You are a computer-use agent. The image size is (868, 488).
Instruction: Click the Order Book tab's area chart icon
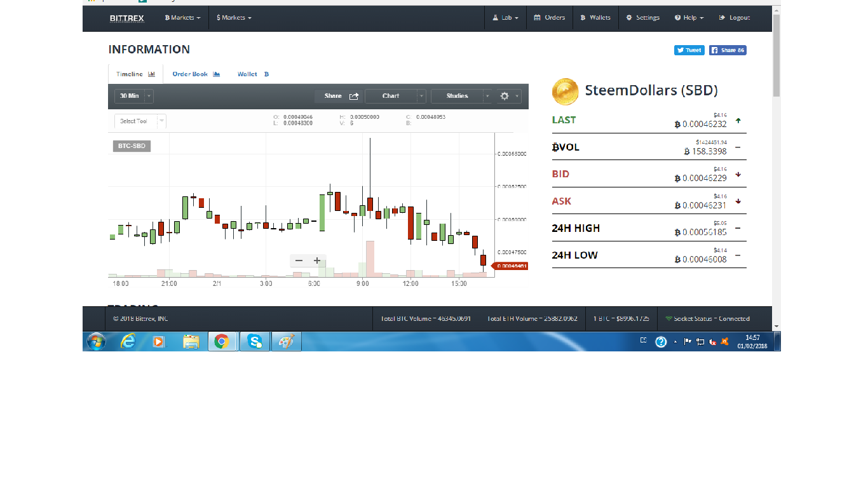pos(217,74)
